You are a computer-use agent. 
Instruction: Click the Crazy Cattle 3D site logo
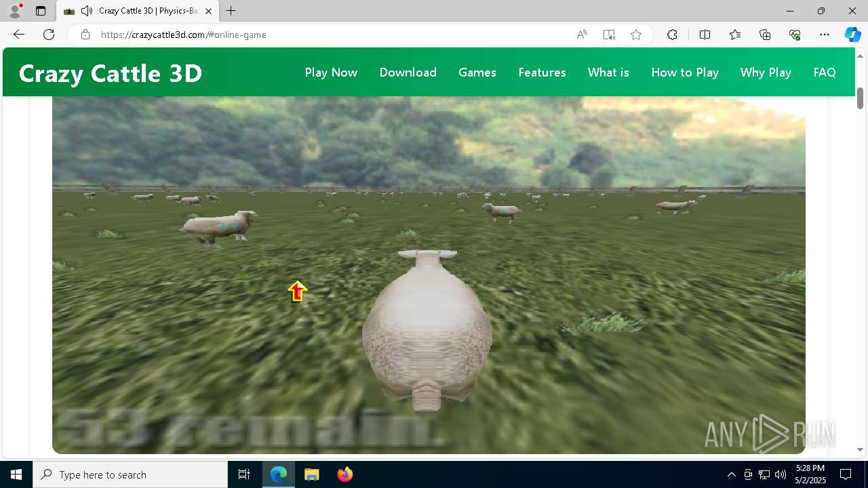click(x=111, y=73)
